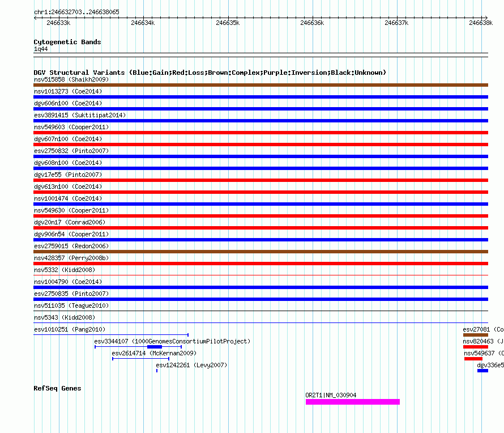Open nsv5332 (Kidd2008) variant label
Image resolution: width=504 pixels, height=433 pixels.
[65, 270]
